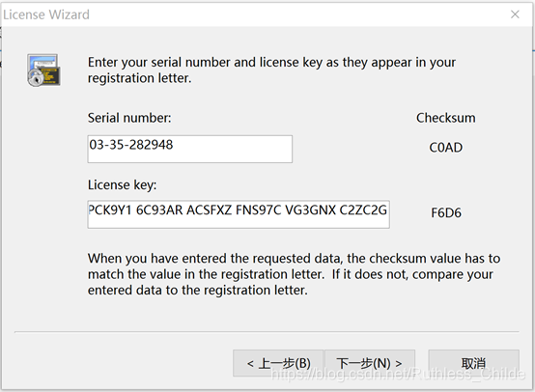This screenshot has width=535, height=392.
Task: Focus the License key input field
Action: point(239,214)
